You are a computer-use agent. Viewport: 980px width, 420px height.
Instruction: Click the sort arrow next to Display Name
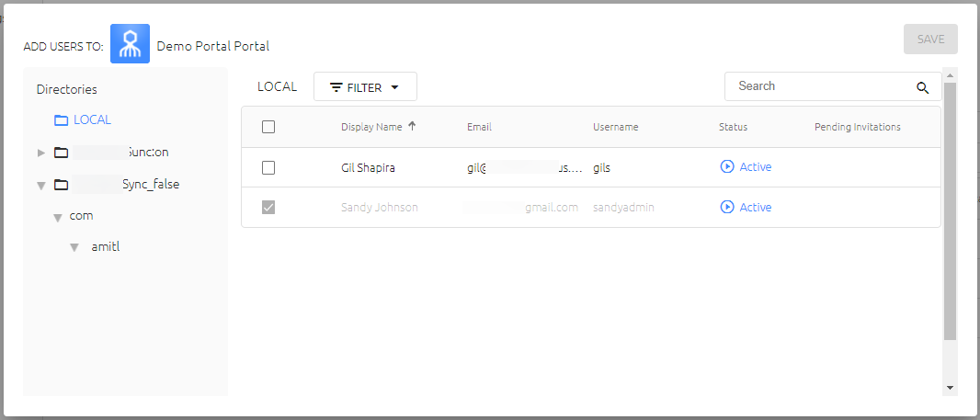[412, 126]
